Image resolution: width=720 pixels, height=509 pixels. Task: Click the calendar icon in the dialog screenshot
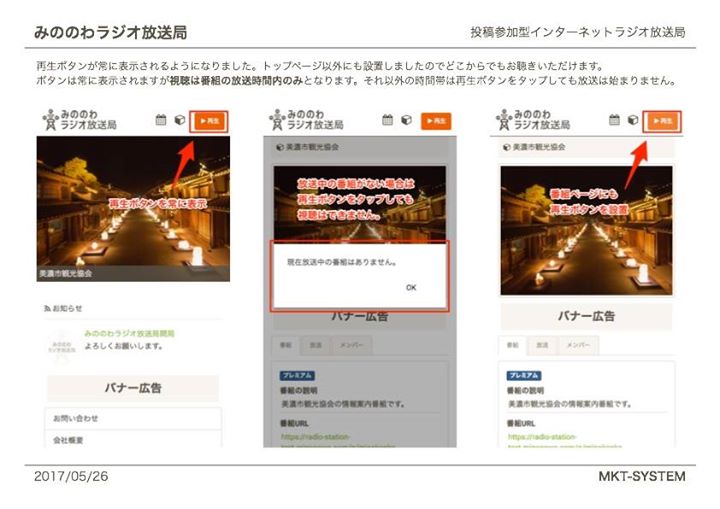[x=388, y=120]
